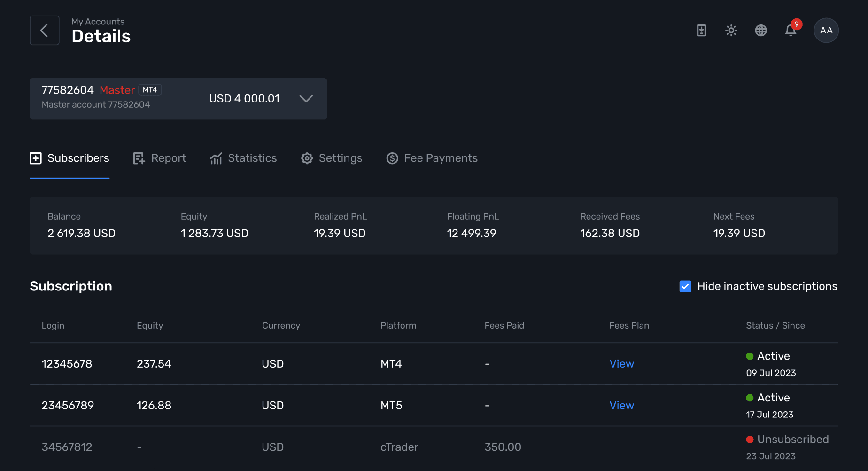This screenshot has width=868, height=471.
Task: Switch to the Report tab
Action: [x=168, y=158]
